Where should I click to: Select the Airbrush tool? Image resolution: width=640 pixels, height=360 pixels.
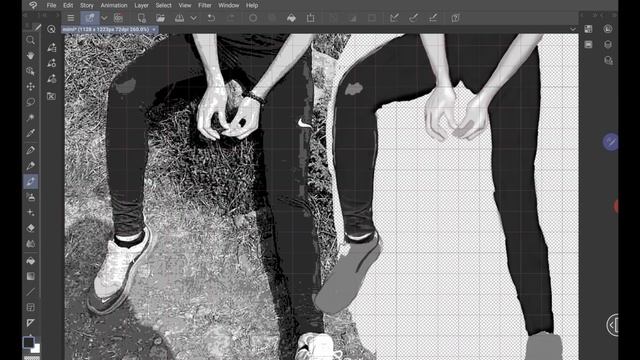tap(31, 197)
